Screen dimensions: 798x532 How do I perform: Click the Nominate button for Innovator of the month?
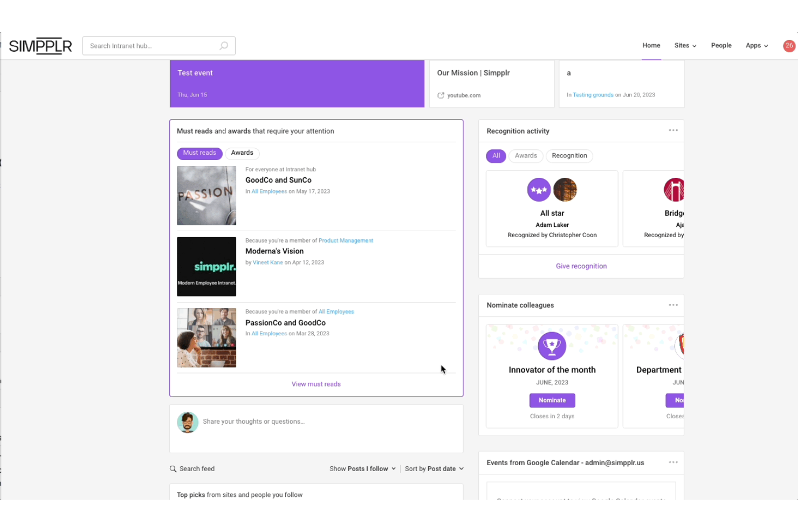click(x=552, y=400)
